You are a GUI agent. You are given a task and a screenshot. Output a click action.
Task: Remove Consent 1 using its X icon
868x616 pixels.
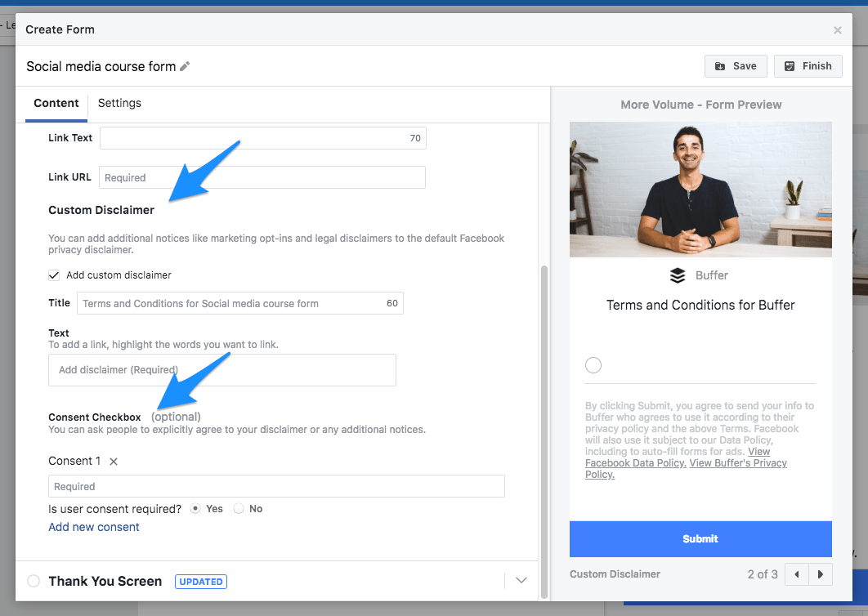(113, 461)
